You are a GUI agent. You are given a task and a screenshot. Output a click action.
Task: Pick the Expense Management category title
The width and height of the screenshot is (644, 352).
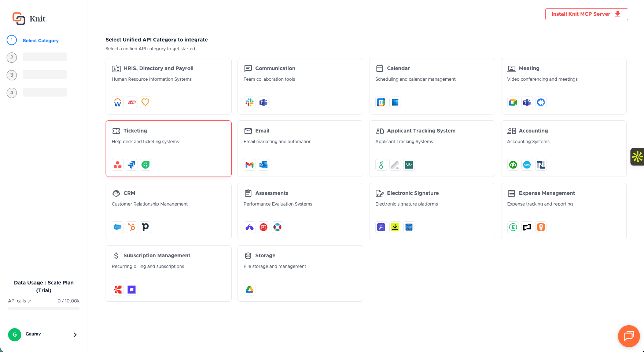point(547,193)
